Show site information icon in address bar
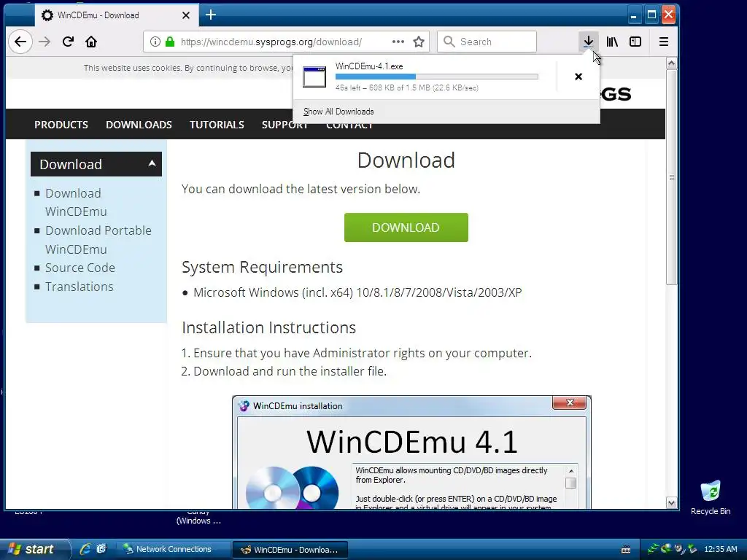The width and height of the screenshot is (747, 560). (x=155, y=42)
